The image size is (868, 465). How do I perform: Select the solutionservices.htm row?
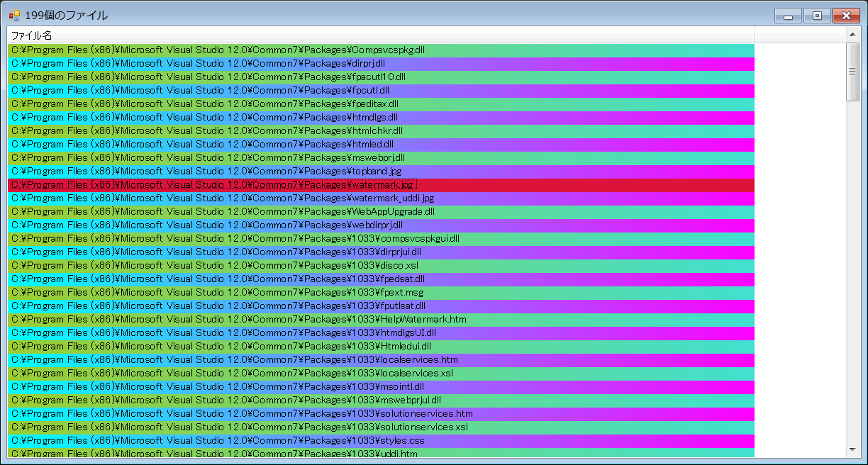click(381, 414)
